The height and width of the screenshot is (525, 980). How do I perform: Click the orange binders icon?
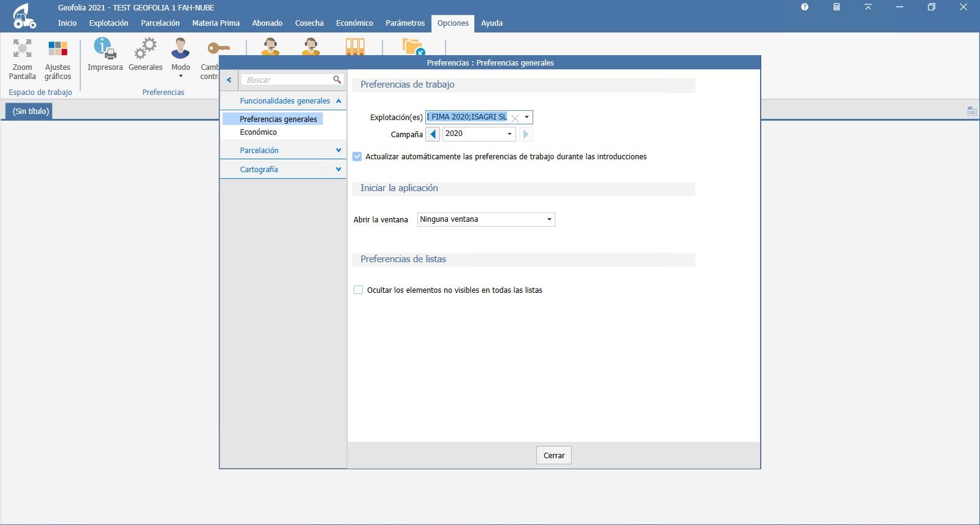(x=355, y=47)
